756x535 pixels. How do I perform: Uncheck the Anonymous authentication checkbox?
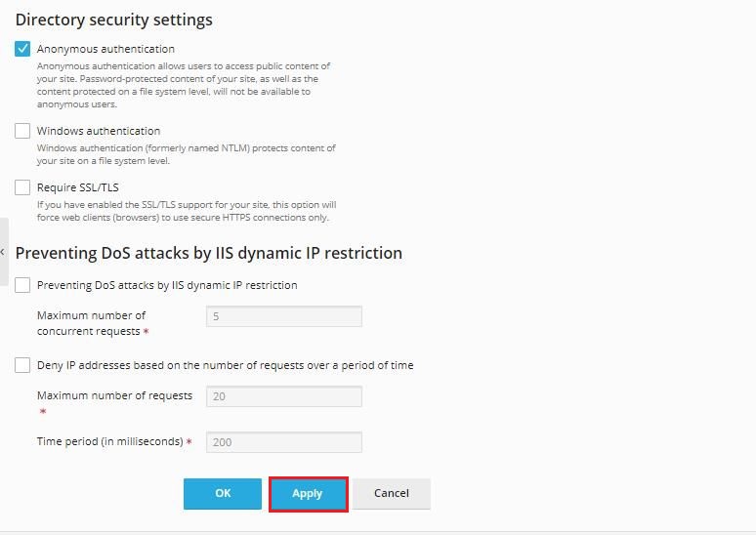coord(22,49)
